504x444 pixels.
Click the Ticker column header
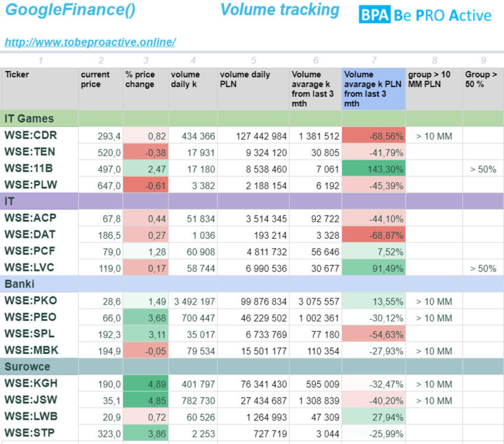pos(40,89)
